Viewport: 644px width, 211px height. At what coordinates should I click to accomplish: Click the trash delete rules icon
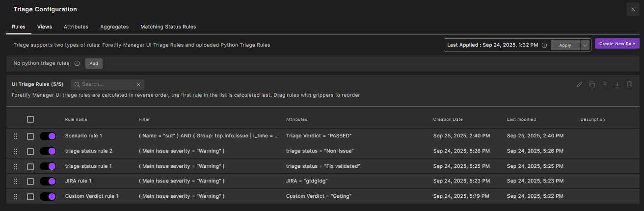[630, 84]
